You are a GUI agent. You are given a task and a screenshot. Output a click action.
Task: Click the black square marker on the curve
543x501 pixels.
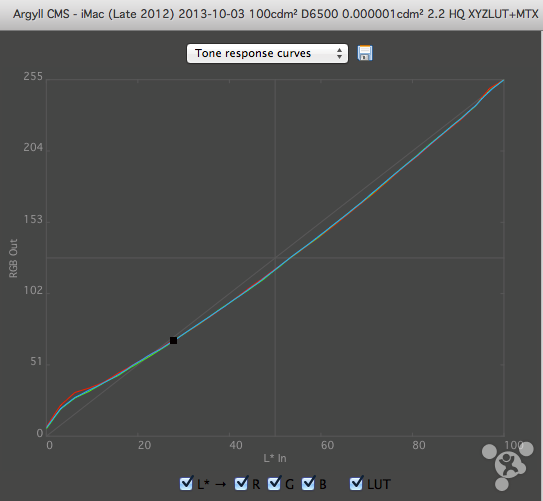pos(173,341)
